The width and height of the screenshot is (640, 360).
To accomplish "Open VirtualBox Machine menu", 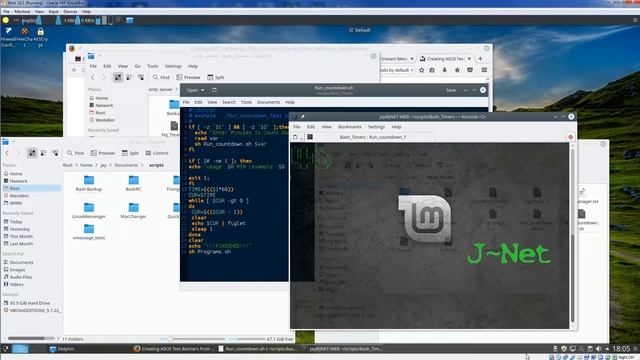I will tap(22, 11).
